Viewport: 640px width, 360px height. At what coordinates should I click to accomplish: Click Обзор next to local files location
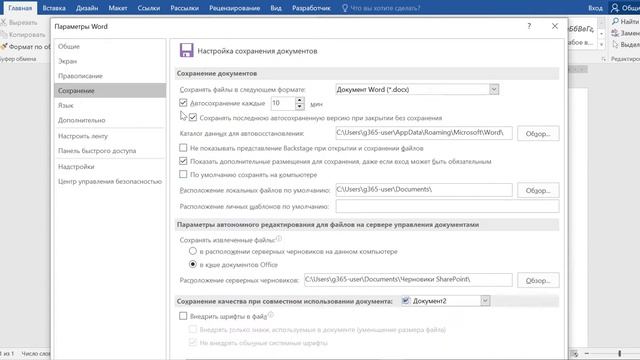(538, 190)
